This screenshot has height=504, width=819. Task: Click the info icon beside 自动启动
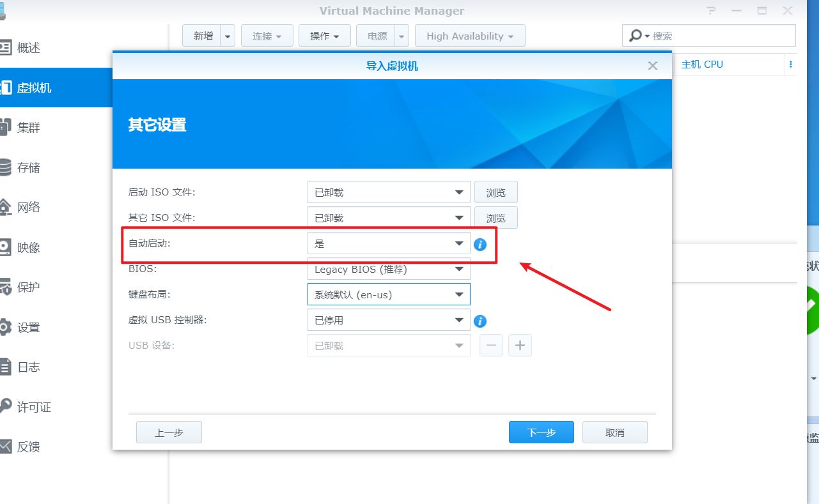[x=480, y=244]
